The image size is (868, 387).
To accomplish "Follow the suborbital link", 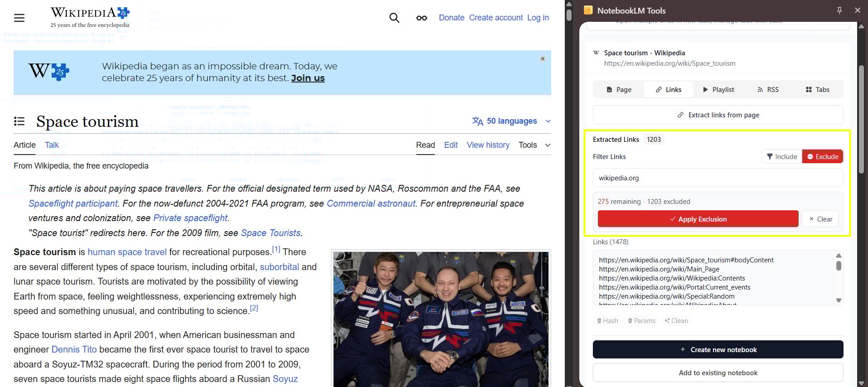I will (279, 267).
